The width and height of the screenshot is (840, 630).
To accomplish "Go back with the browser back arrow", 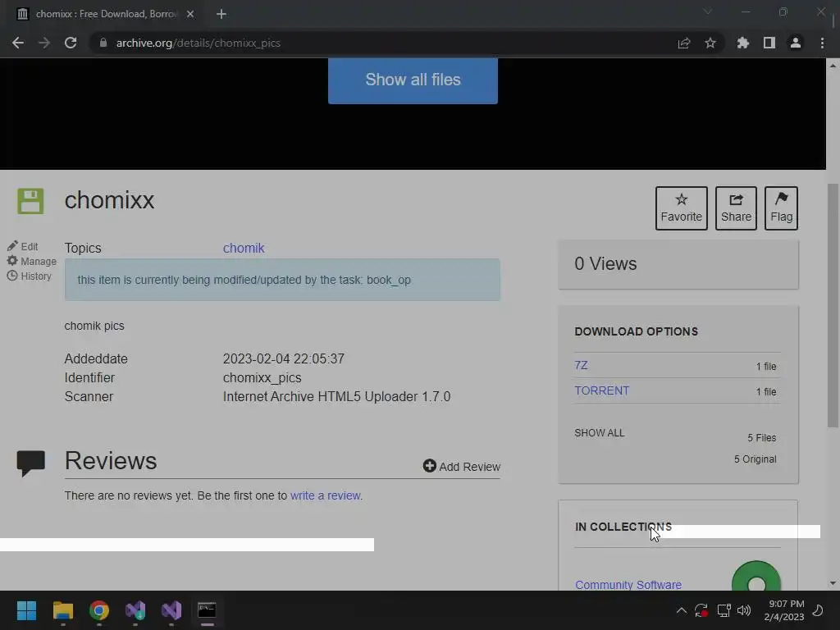I will pyautogui.click(x=18, y=43).
